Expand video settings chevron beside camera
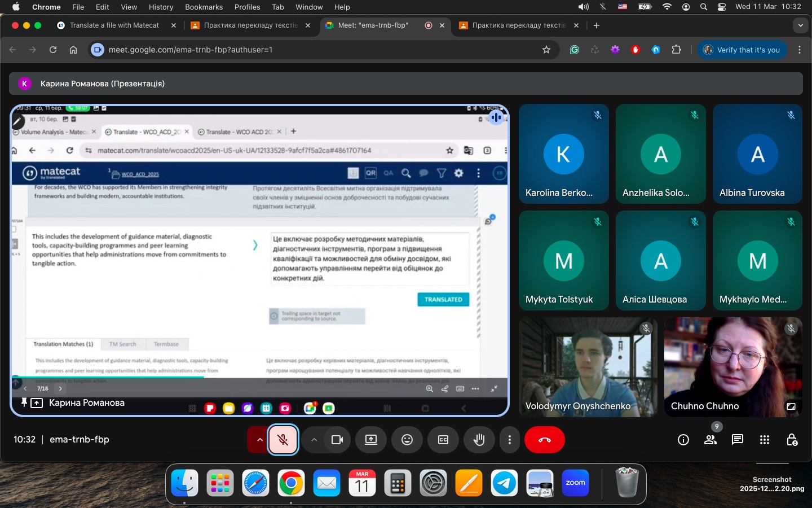 314,440
